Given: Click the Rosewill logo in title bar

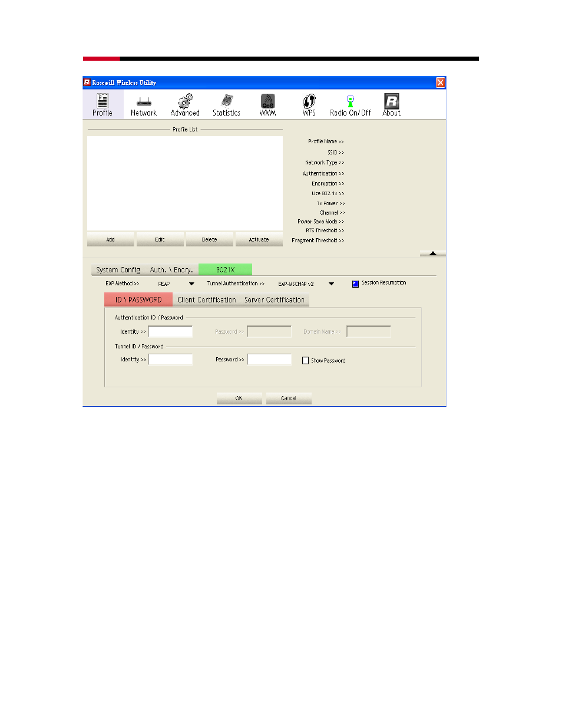Looking at the screenshot, I should [x=87, y=83].
